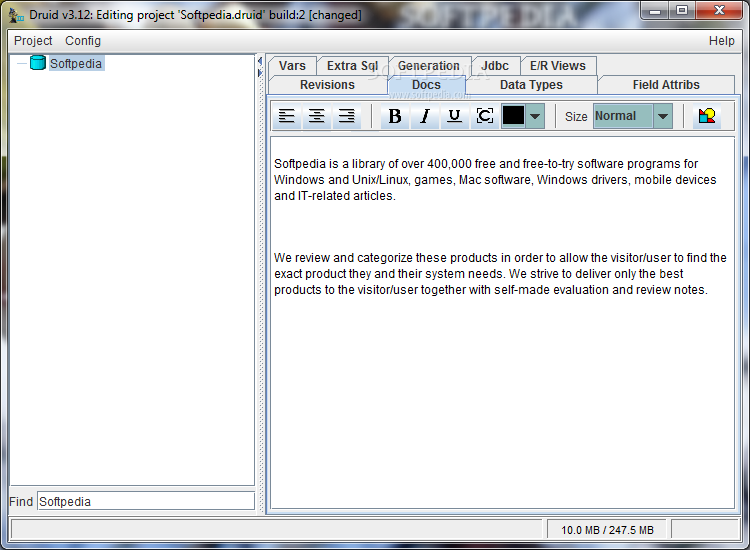Click the insert image shapes icon
The width and height of the screenshot is (750, 550).
point(706,116)
